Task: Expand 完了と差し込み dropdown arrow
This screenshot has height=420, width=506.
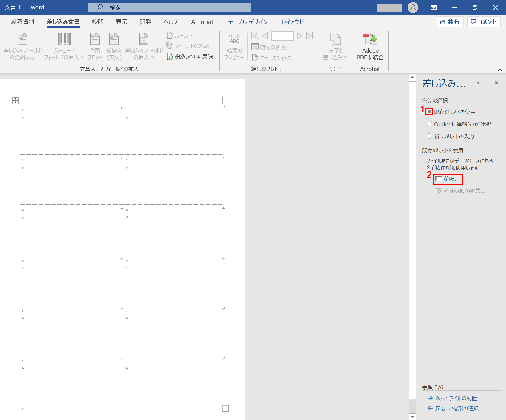Action: click(x=346, y=57)
